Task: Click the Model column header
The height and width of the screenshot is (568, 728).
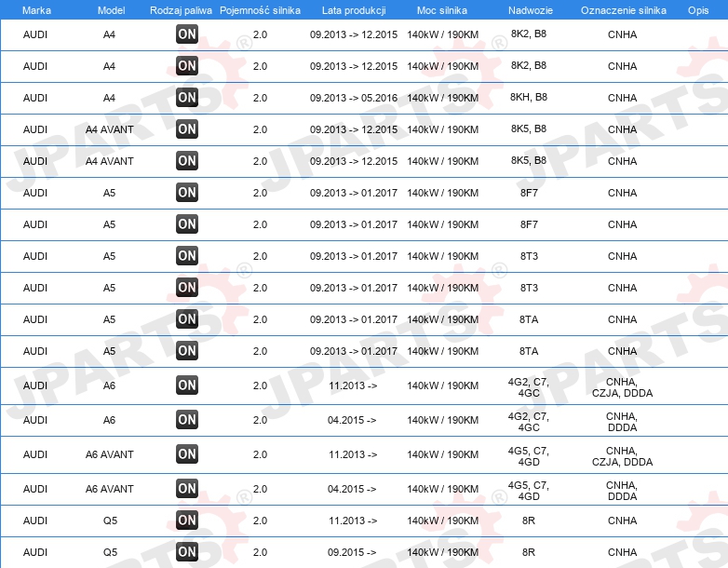Action: 111,10
